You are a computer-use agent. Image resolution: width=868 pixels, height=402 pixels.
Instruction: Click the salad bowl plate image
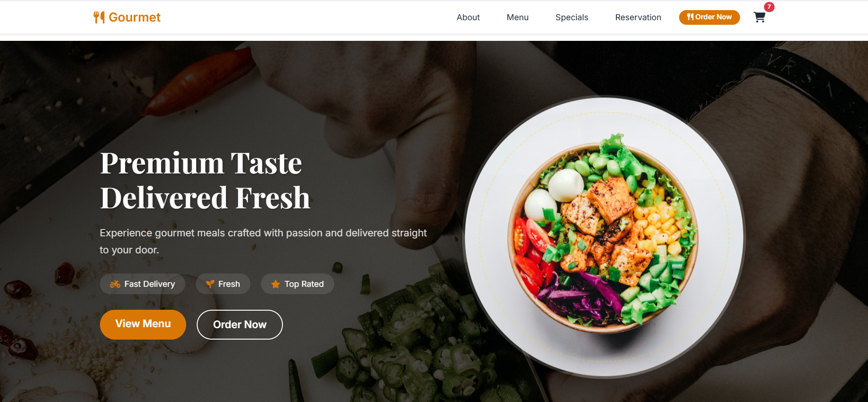(x=604, y=237)
